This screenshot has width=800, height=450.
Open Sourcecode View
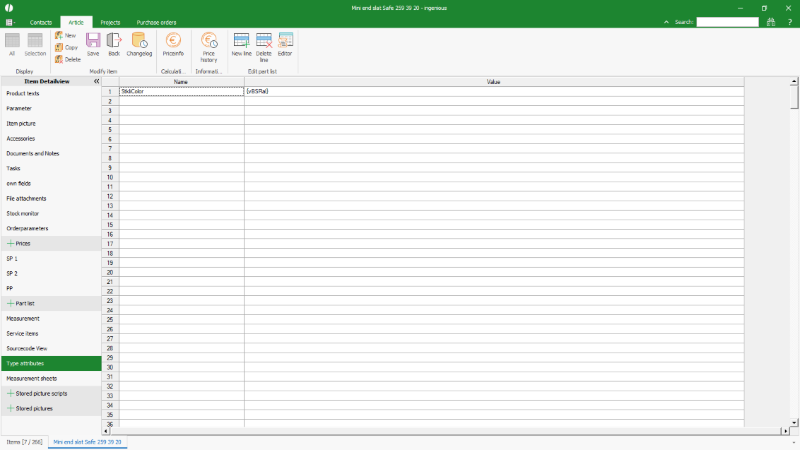51,348
